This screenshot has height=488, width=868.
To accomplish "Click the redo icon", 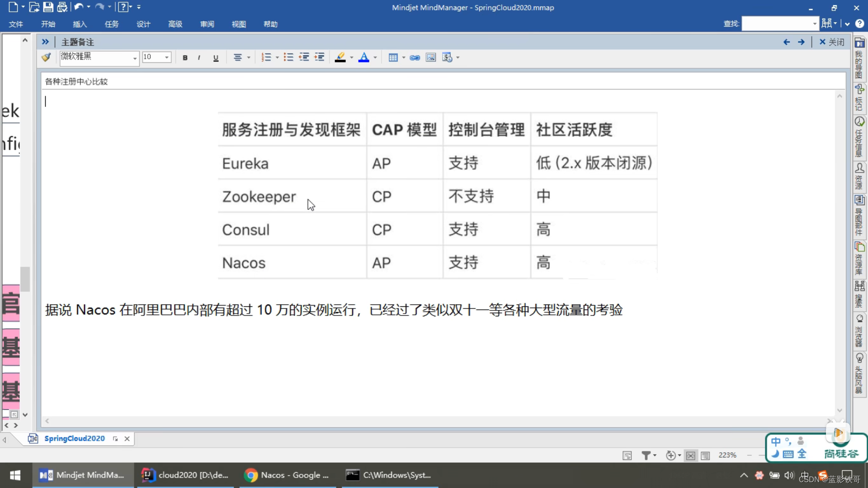I will point(99,7).
